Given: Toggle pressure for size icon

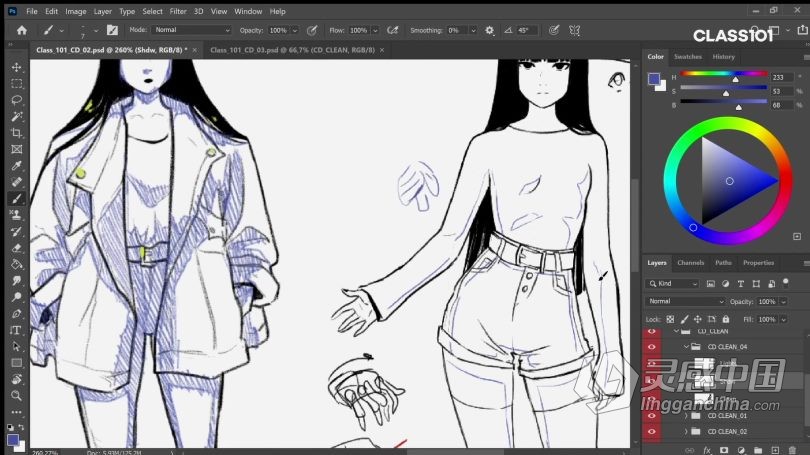Looking at the screenshot, I should [x=554, y=30].
